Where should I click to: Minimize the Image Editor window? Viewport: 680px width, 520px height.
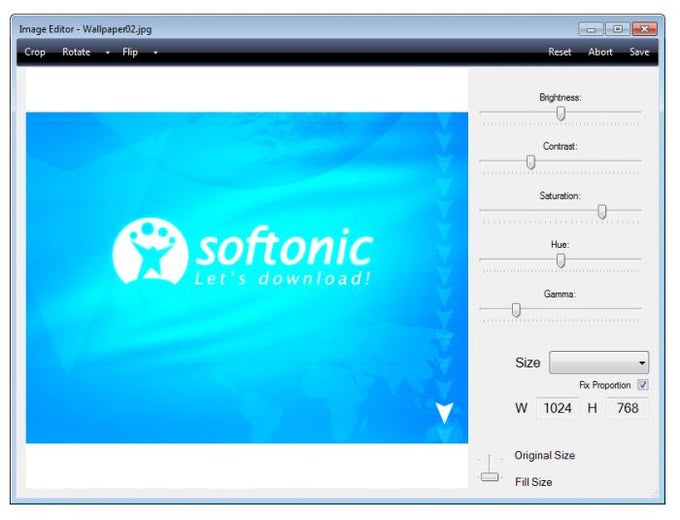click(591, 29)
